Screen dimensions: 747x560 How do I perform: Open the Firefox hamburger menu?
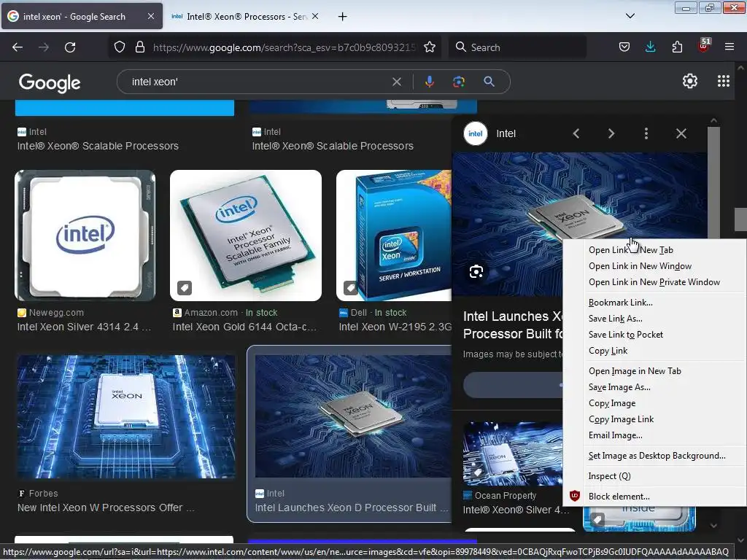729,47
